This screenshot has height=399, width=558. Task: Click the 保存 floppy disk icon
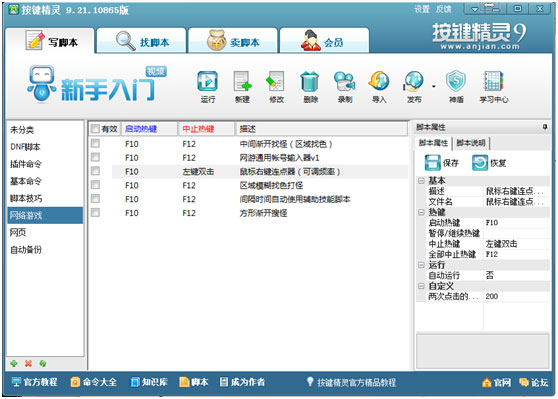pyautogui.click(x=432, y=163)
